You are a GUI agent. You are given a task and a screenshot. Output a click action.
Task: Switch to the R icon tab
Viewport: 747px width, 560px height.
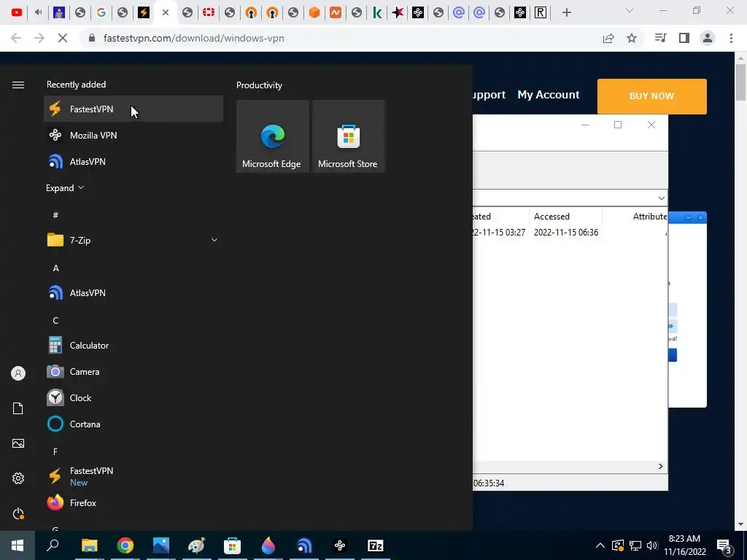(x=541, y=12)
